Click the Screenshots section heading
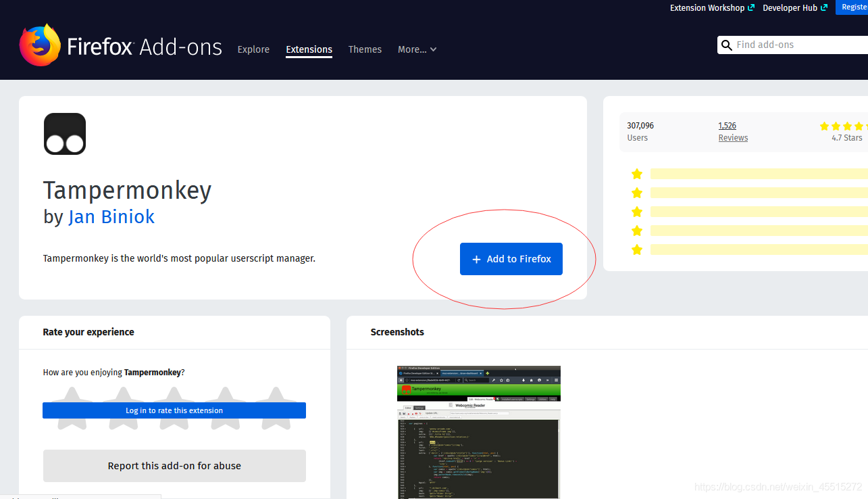Image resolution: width=868 pixels, height=499 pixels. [x=397, y=332]
